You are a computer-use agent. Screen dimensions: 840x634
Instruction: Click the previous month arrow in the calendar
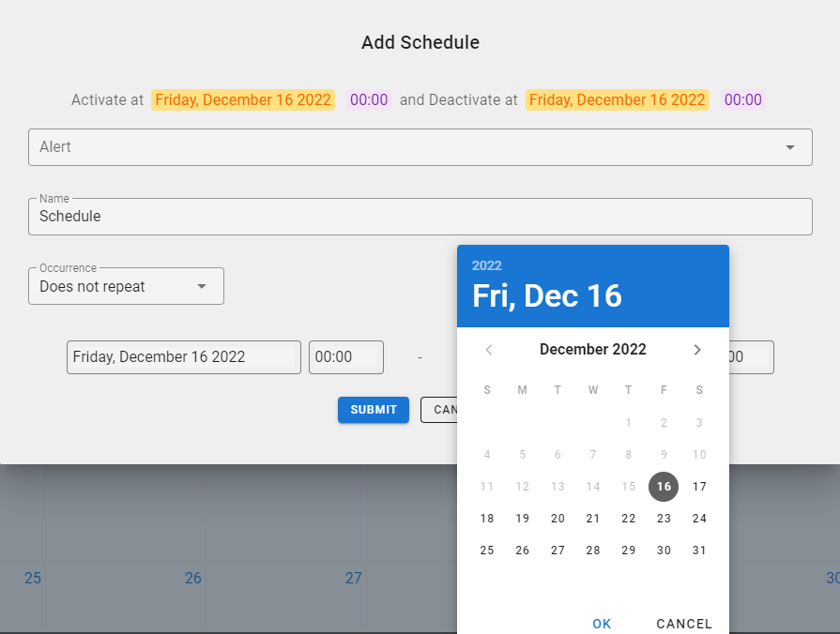pyautogui.click(x=488, y=349)
